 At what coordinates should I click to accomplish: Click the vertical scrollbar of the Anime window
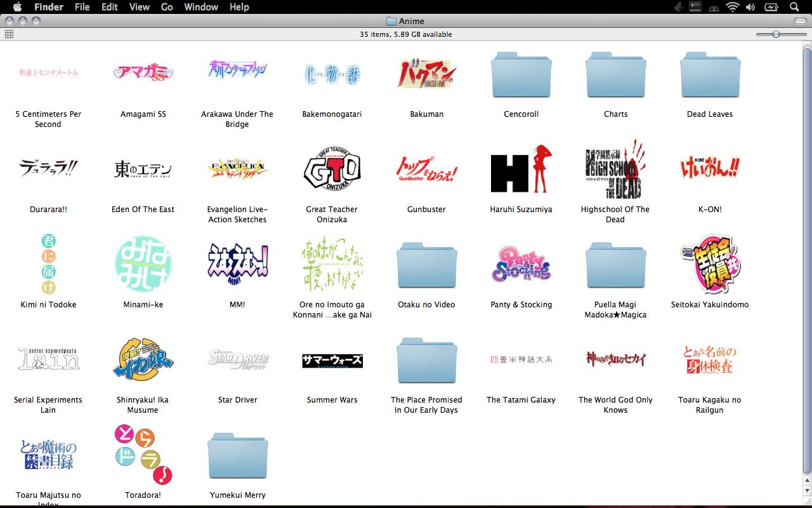[x=807, y=262]
